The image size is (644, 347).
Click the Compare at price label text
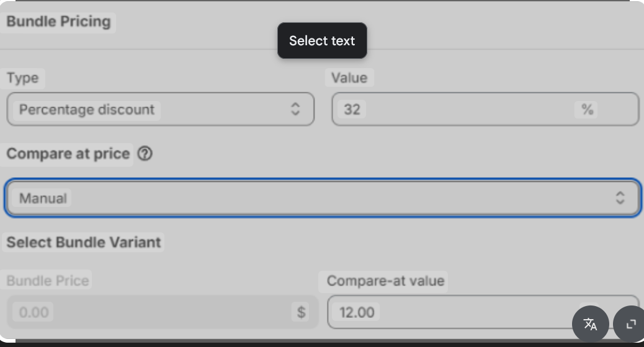click(68, 154)
